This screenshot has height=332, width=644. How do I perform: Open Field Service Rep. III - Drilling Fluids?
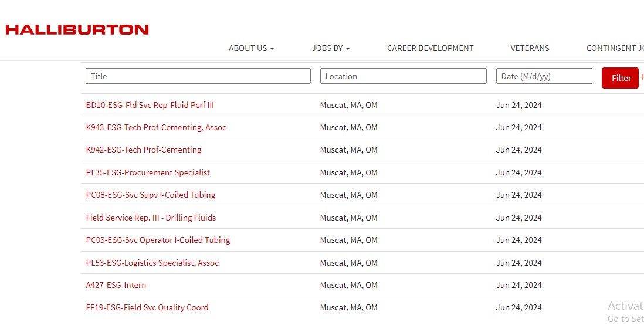tap(151, 218)
